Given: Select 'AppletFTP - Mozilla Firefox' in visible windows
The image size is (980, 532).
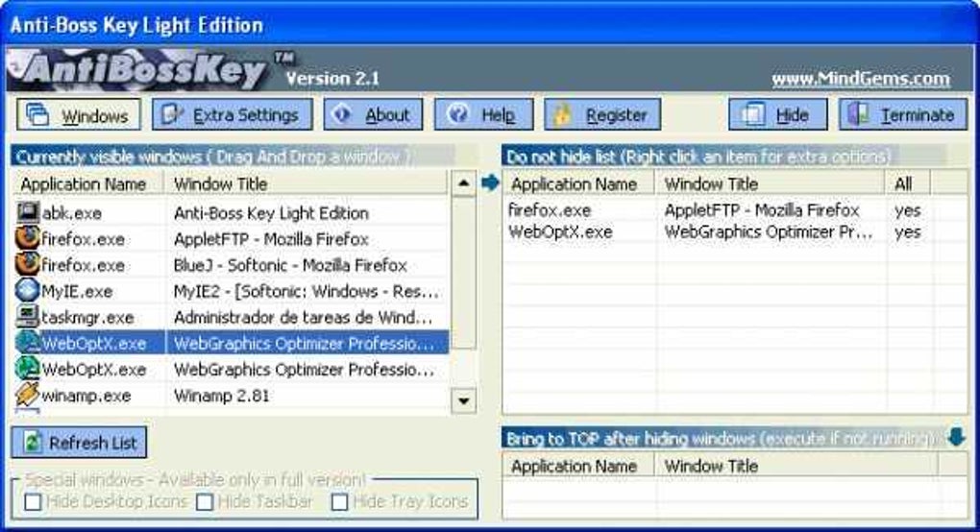Looking at the screenshot, I should coord(271,239).
